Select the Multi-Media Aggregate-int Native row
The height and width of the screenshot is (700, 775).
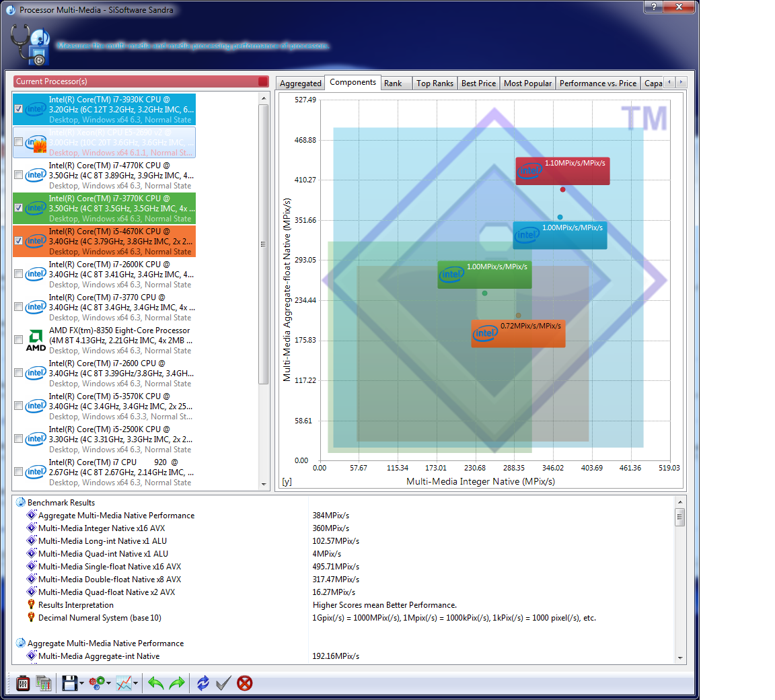coord(344,656)
